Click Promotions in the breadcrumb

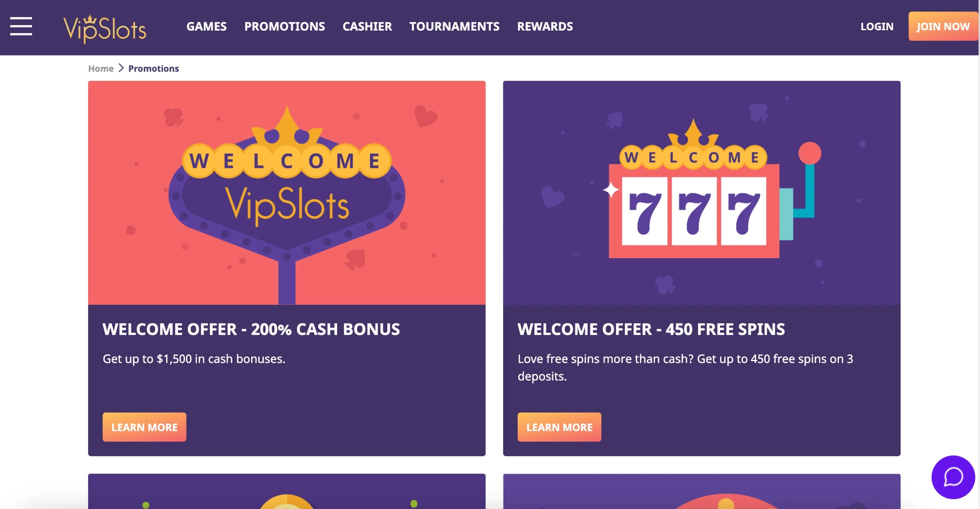pyautogui.click(x=154, y=69)
